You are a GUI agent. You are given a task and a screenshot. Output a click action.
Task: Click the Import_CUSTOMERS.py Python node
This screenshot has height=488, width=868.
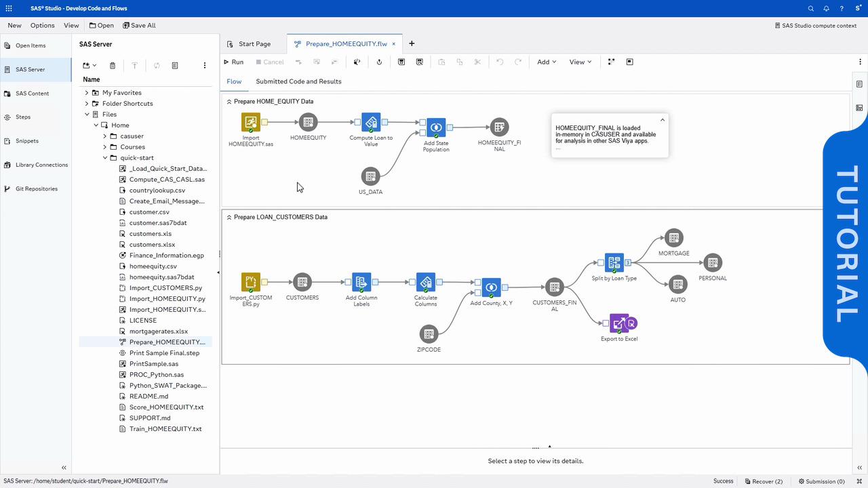(251, 282)
